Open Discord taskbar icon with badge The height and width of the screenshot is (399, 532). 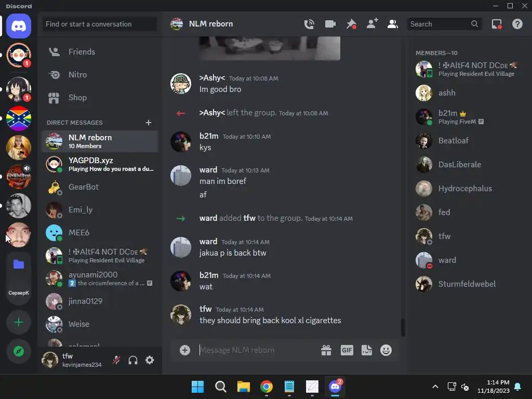335,387
